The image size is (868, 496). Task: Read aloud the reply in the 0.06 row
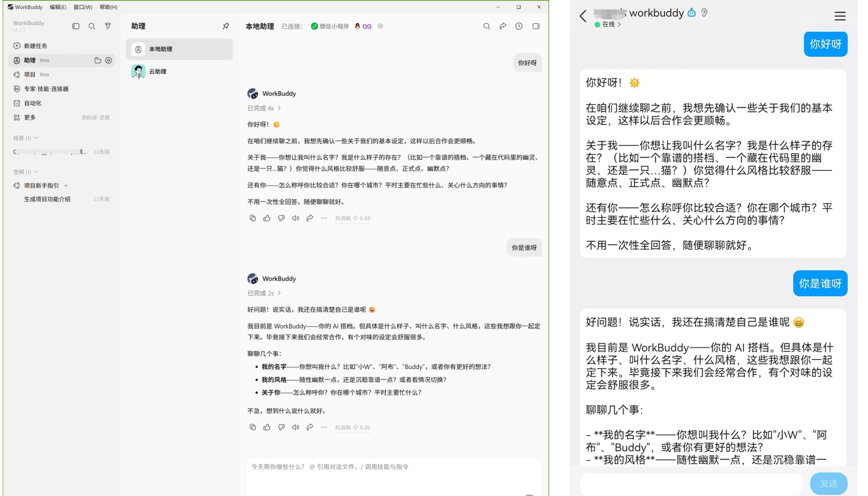295,427
